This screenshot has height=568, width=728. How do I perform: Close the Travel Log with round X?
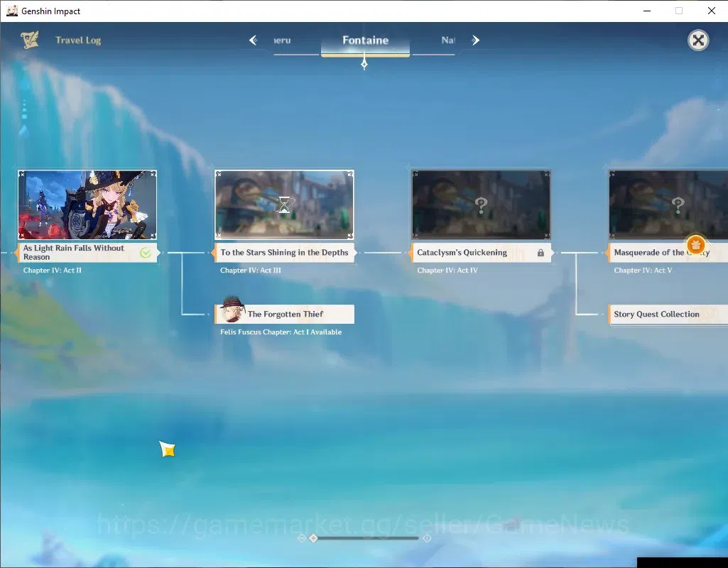click(x=698, y=40)
